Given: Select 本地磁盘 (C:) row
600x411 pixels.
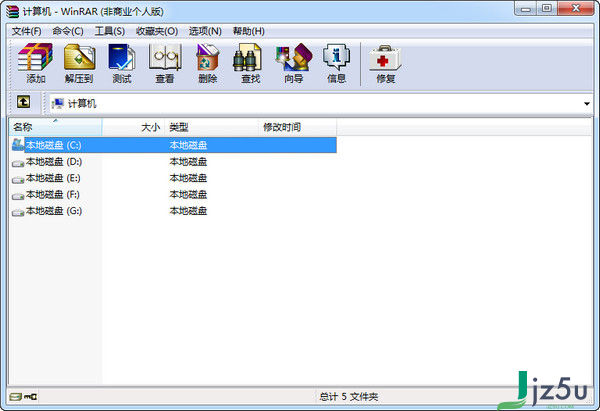Looking at the screenshot, I should point(173,145).
